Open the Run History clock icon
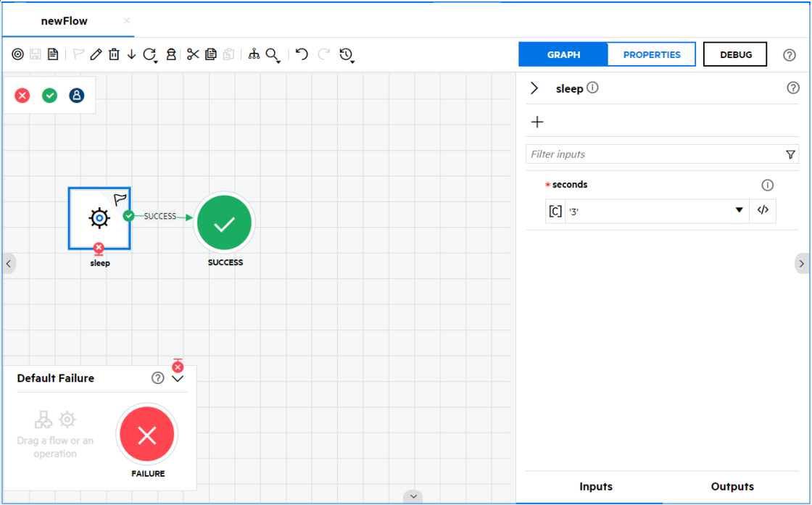 [x=347, y=54]
